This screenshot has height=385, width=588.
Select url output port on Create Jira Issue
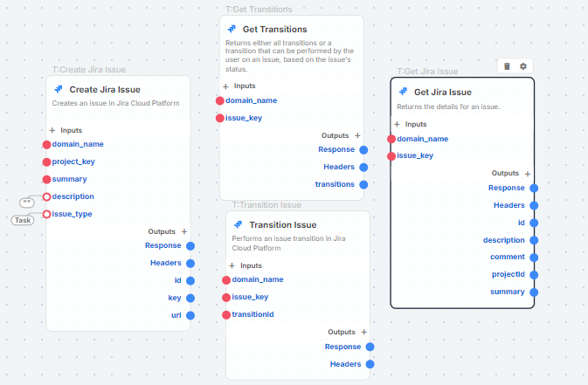(x=190, y=315)
